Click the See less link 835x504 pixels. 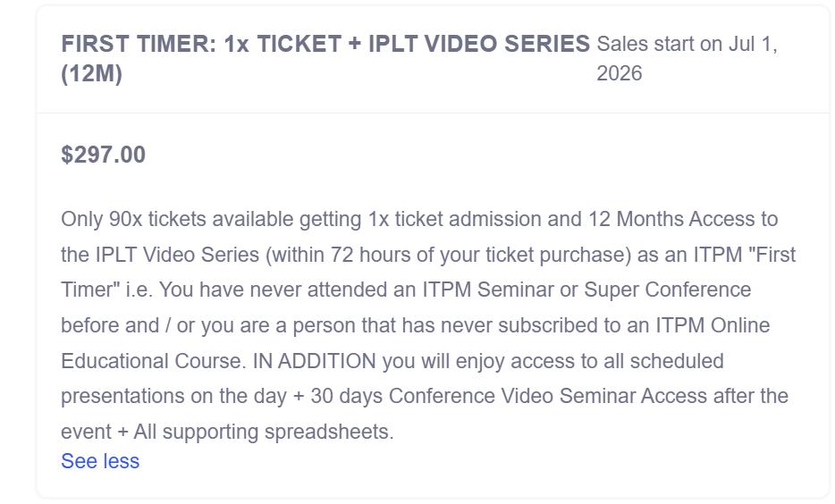pos(100,461)
